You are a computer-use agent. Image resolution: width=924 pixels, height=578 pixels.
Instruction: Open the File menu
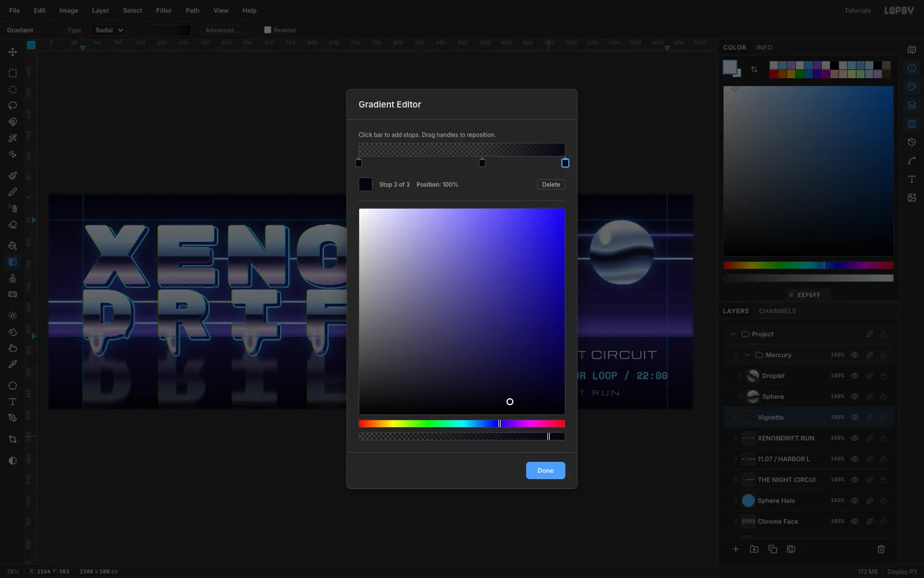(14, 10)
